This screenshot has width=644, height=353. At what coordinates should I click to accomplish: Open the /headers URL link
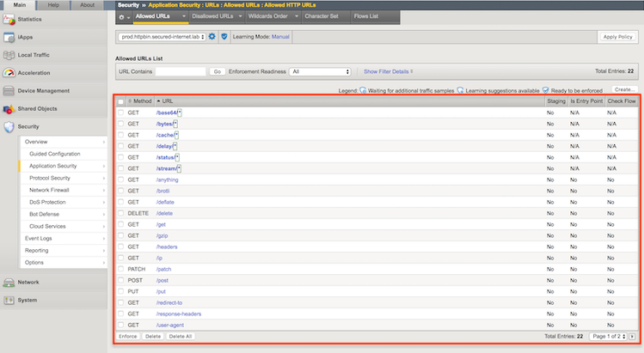pos(168,246)
